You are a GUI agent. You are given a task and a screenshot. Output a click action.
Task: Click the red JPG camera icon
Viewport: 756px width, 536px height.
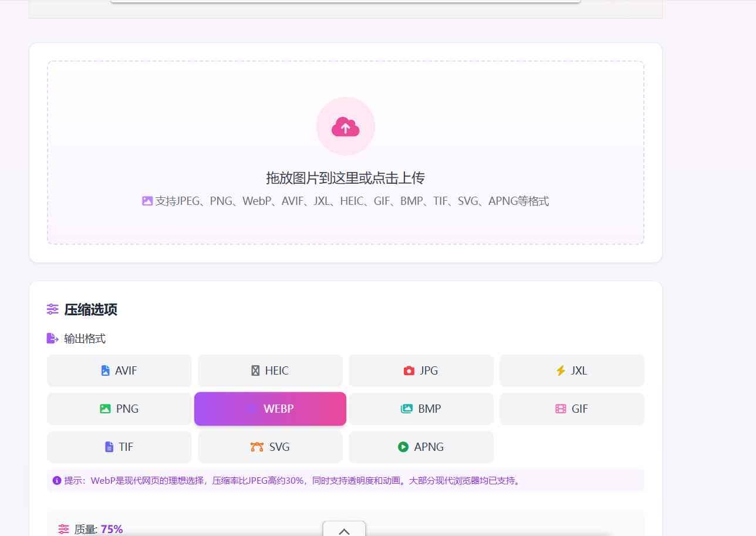409,370
